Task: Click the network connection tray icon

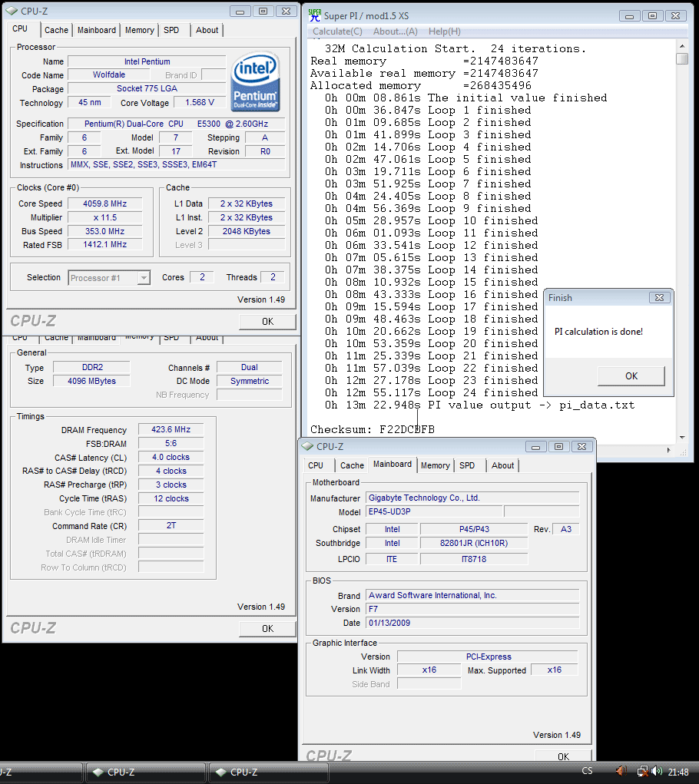Action: tap(642, 772)
